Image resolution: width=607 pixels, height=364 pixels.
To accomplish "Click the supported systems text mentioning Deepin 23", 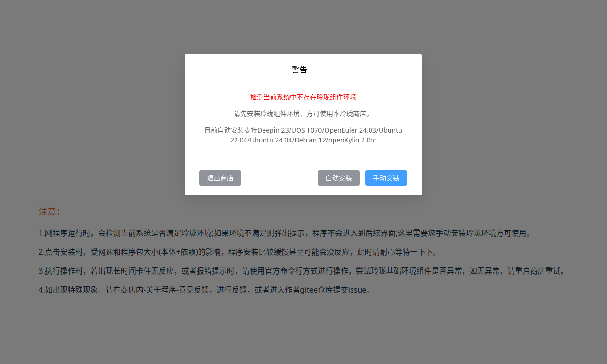I will (x=303, y=135).
